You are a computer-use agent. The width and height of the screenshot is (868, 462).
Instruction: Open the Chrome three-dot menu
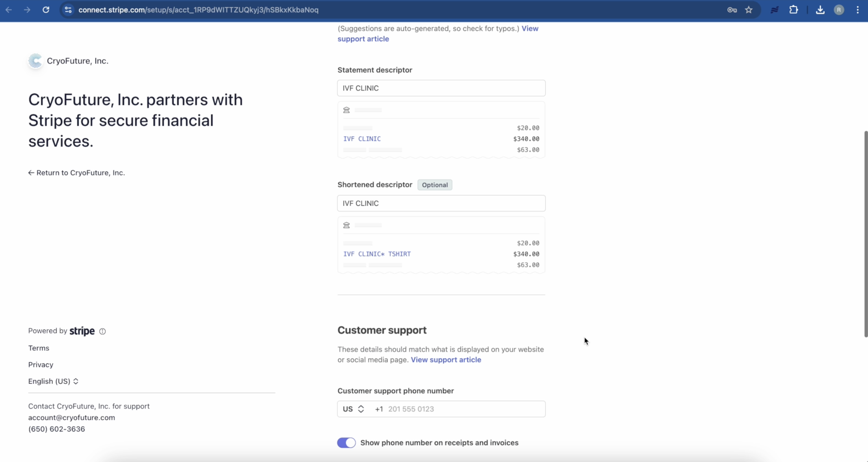[x=858, y=10]
